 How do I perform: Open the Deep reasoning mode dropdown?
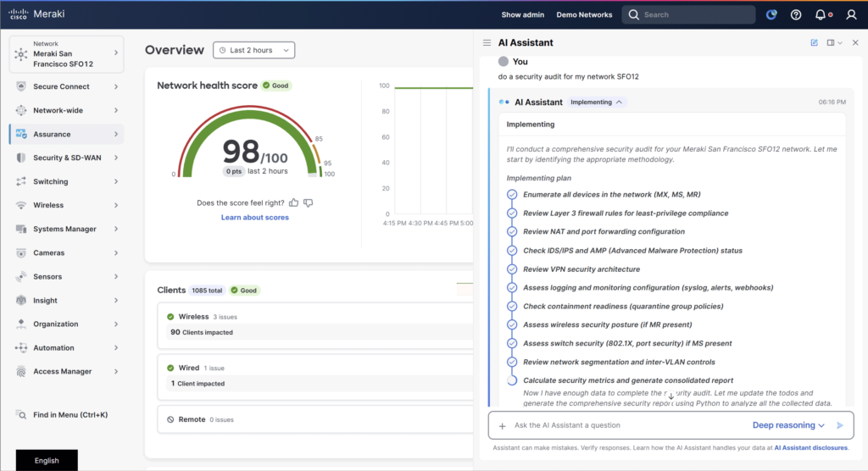point(788,425)
